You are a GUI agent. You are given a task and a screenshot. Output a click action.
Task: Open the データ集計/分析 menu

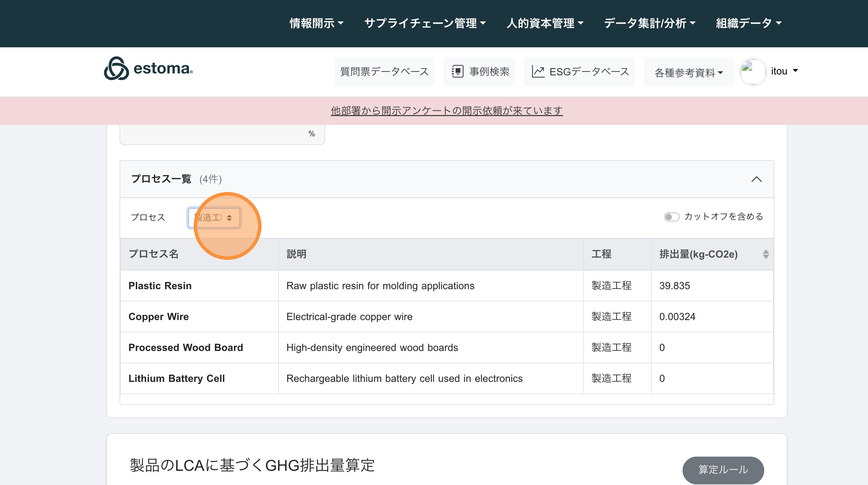coord(649,23)
